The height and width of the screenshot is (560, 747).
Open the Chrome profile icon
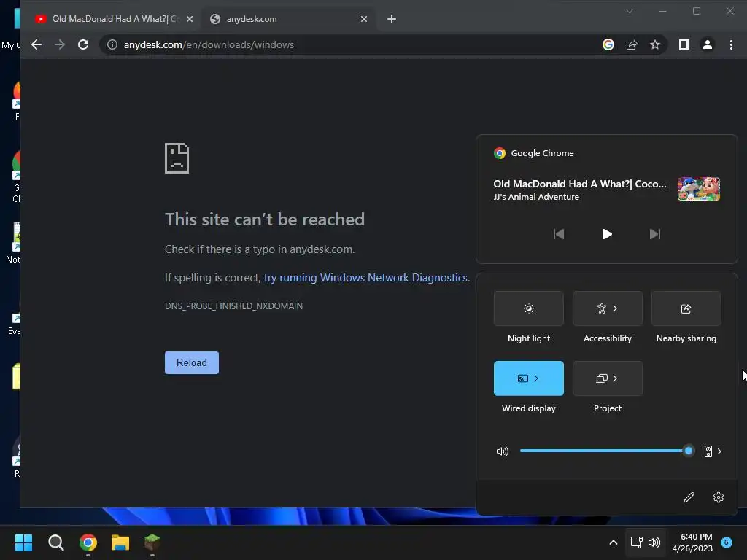pyautogui.click(x=708, y=44)
